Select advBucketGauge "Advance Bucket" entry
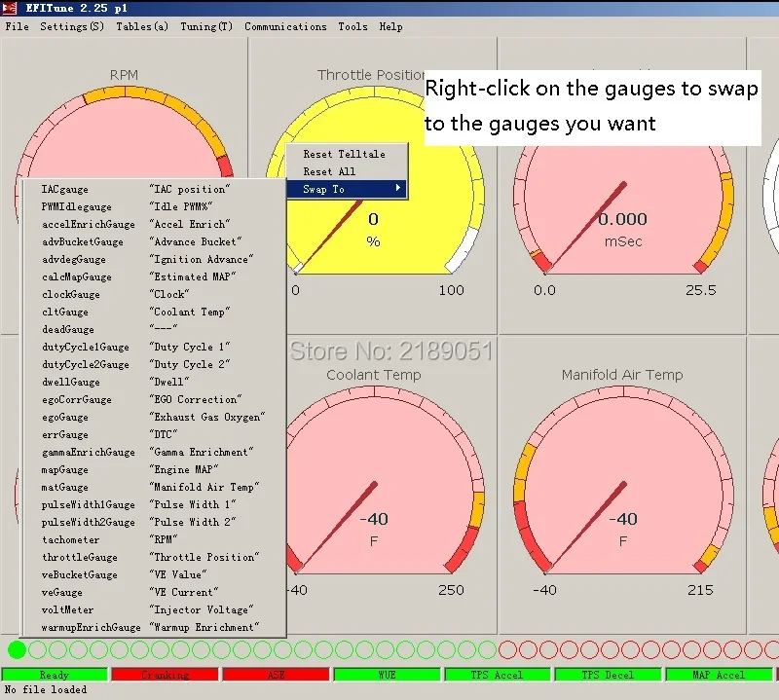Viewport: 779px width, 700px height. point(153,241)
